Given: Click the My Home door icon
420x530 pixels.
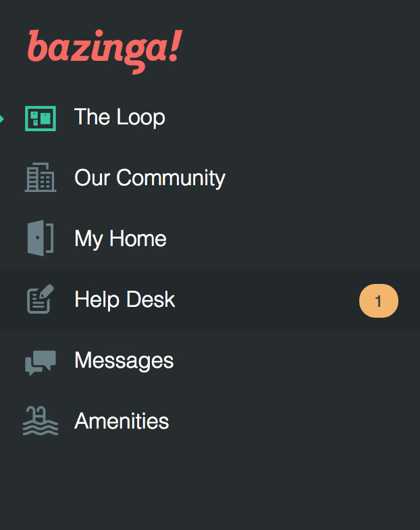Looking at the screenshot, I should 40,239.
